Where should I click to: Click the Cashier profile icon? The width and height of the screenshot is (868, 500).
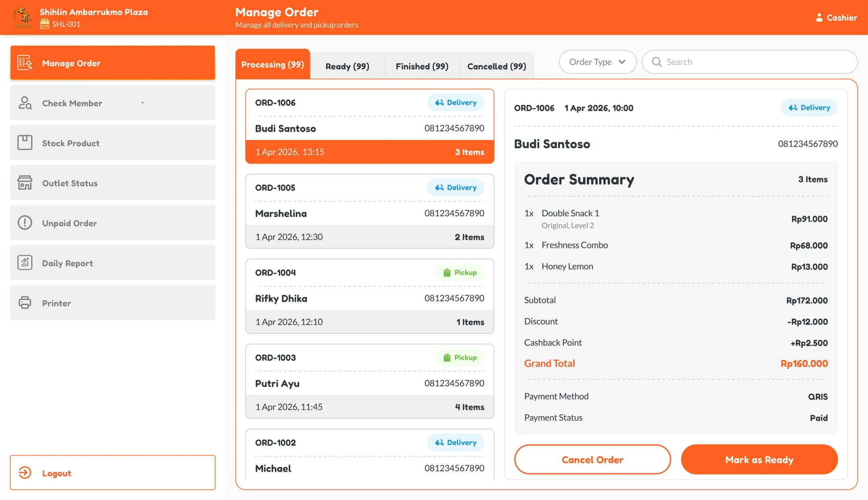pyautogui.click(x=819, y=18)
